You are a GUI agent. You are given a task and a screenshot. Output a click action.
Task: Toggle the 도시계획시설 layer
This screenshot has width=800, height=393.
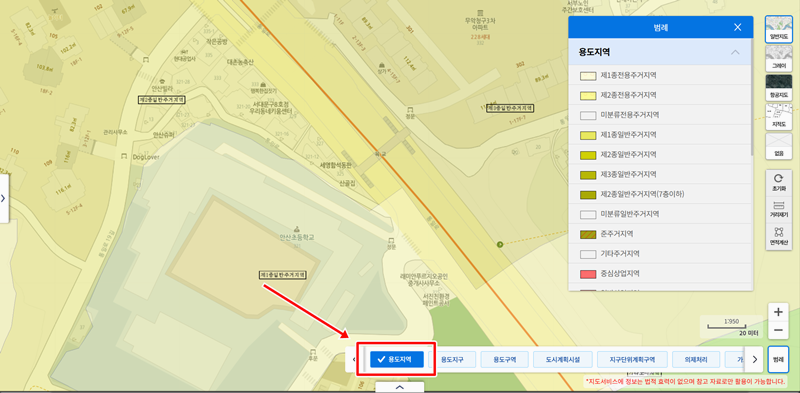(x=563, y=359)
